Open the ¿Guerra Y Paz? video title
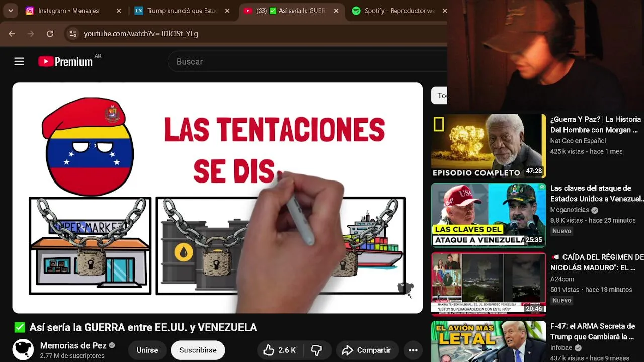The image size is (644, 362). pyautogui.click(x=596, y=124)
